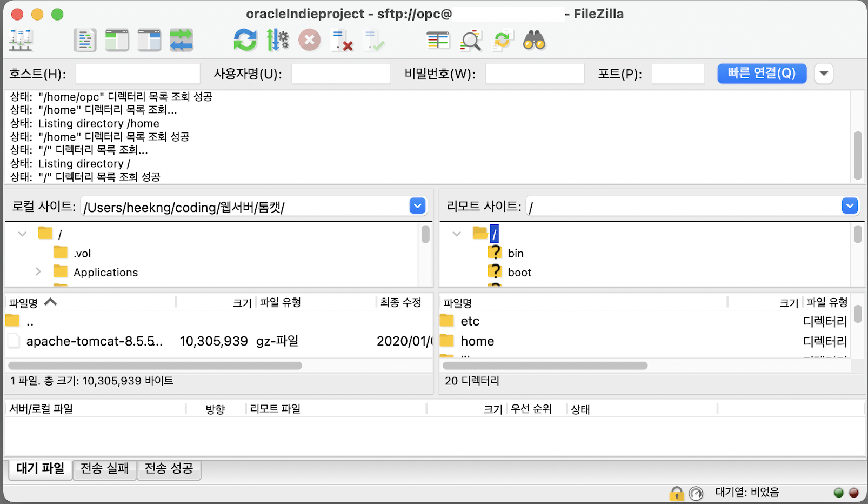The image size is (868, 504).
Task: Click the 로컬 사이트 path field
Action: (245, 207)
